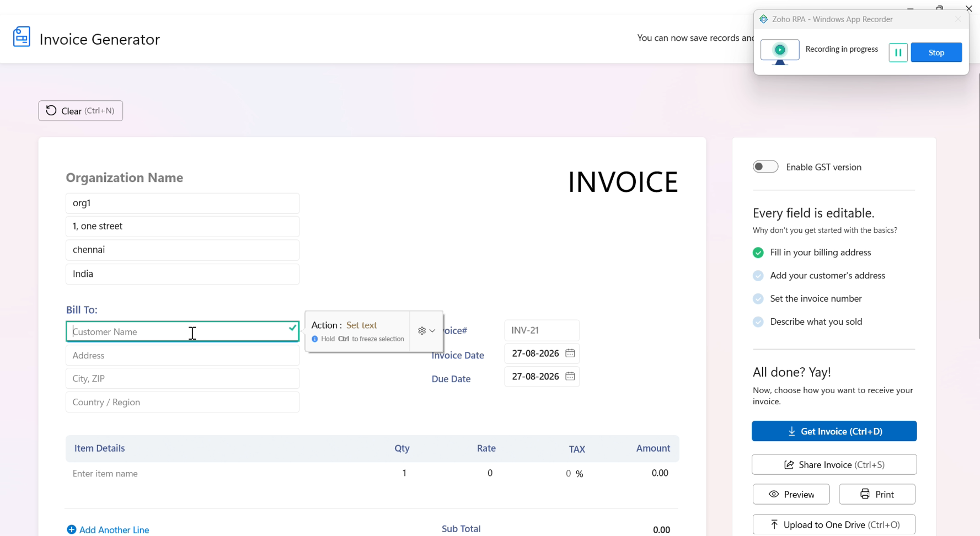The height and width of the screenshot is (536, 980).
Task: Click the Invoice Date value 27-08-2026
Action: click(x=535, y=353)
